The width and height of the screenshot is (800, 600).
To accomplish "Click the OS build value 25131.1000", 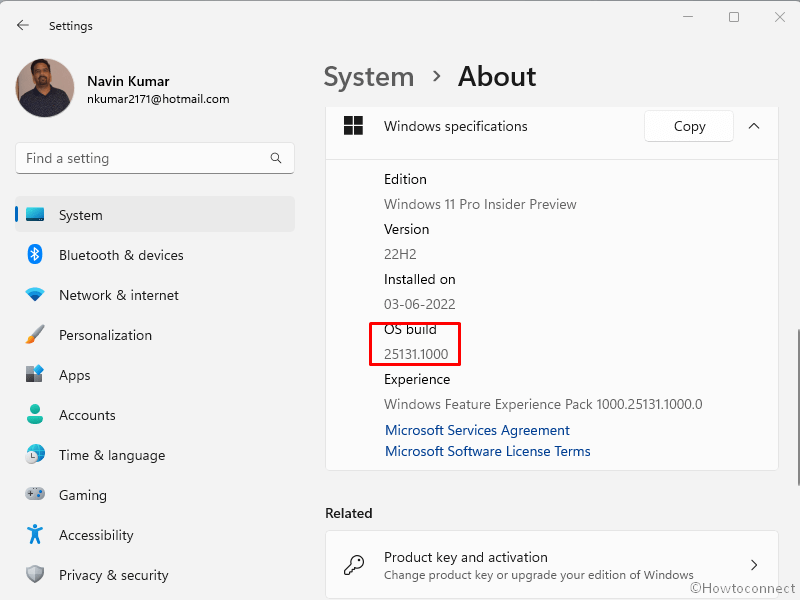I will (416, 354).
